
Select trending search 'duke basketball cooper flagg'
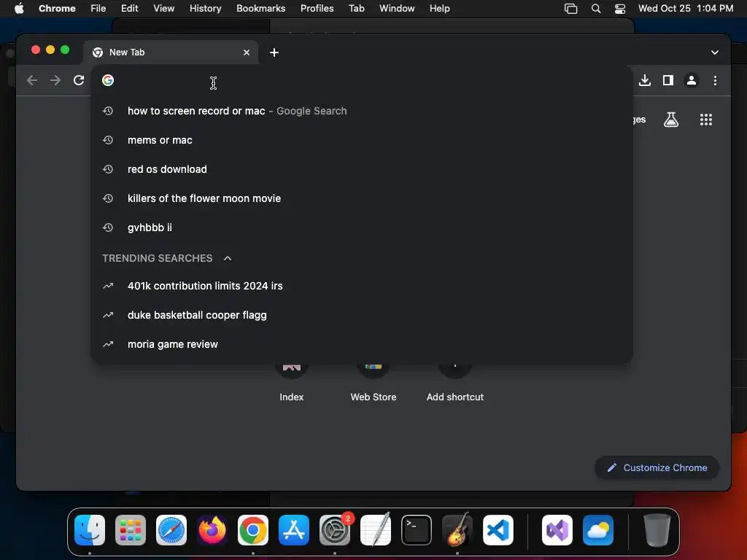(x=362, y=315)
